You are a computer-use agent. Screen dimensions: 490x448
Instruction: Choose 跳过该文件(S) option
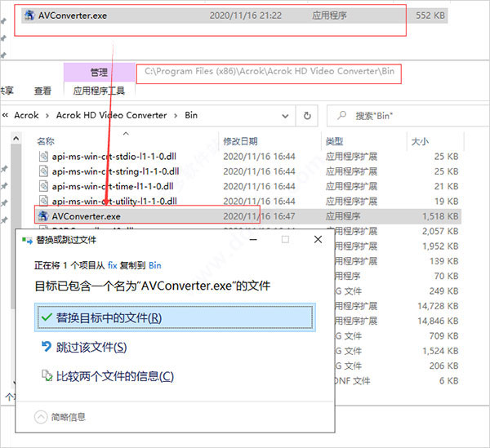tap(91, 347)
